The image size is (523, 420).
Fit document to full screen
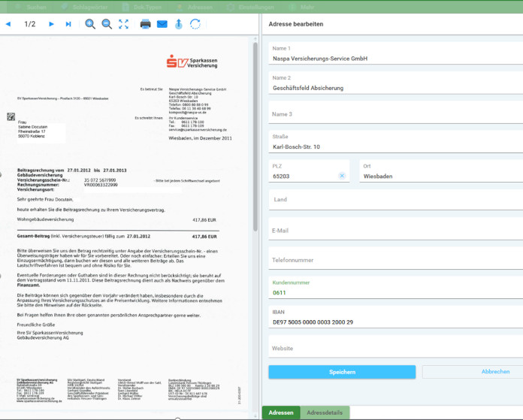pos(123,24)
